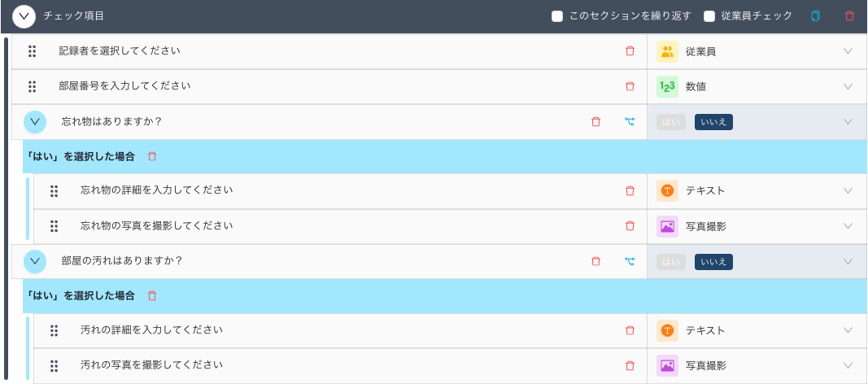Delete the チェック項目 section with trash icon
The image size is (868, 384).
(850, 16)
